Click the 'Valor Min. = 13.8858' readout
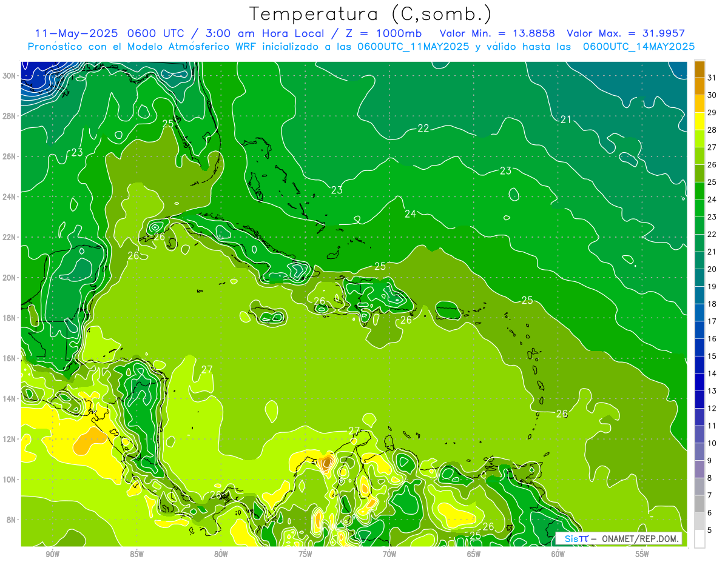Viewport: 728px width, 562px height. pyautogui.click(x=498, y=33)
